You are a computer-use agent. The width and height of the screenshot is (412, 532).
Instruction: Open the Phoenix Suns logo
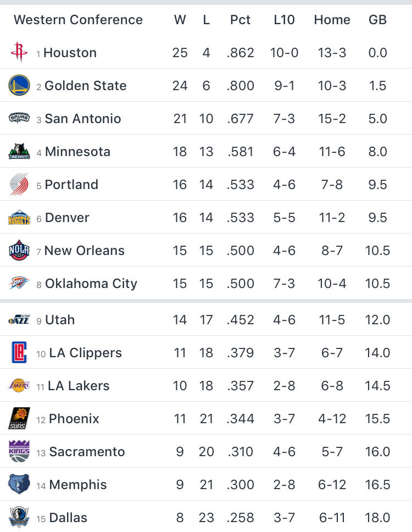point(19,418)
